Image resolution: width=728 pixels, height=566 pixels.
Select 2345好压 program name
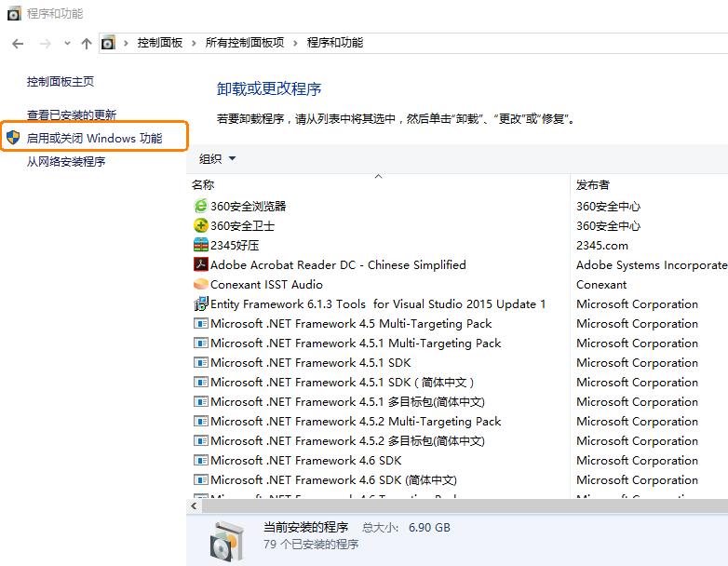pos(235,245)
